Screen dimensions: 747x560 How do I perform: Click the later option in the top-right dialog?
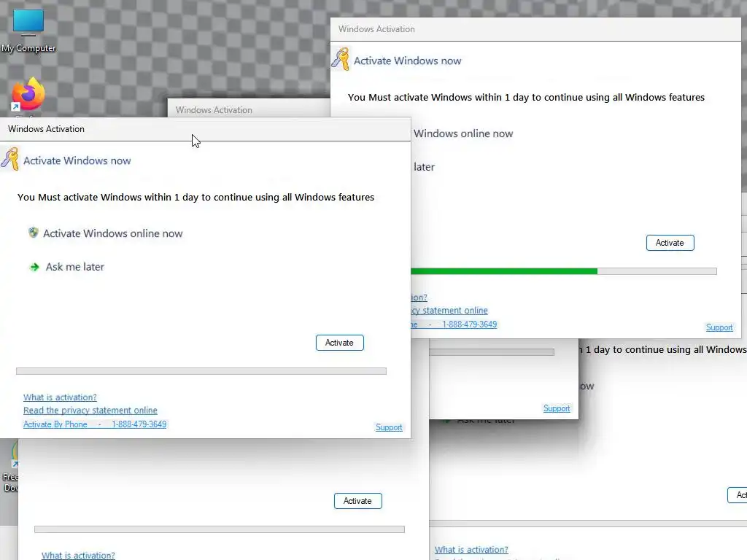point(424,167)
